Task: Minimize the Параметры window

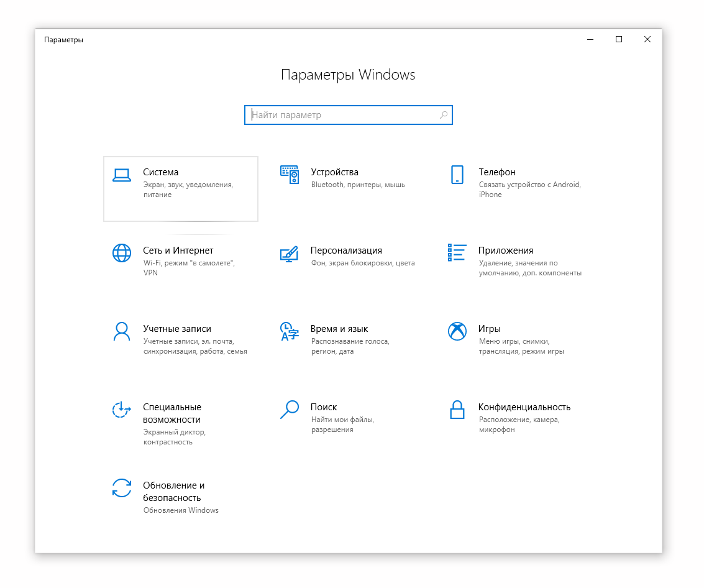Action: coord(590,40)
